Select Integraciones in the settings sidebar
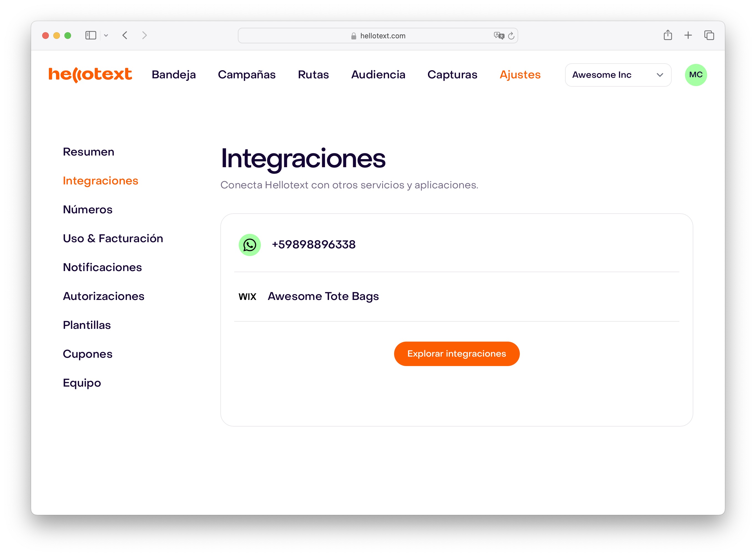 click(x=100, y=181)
